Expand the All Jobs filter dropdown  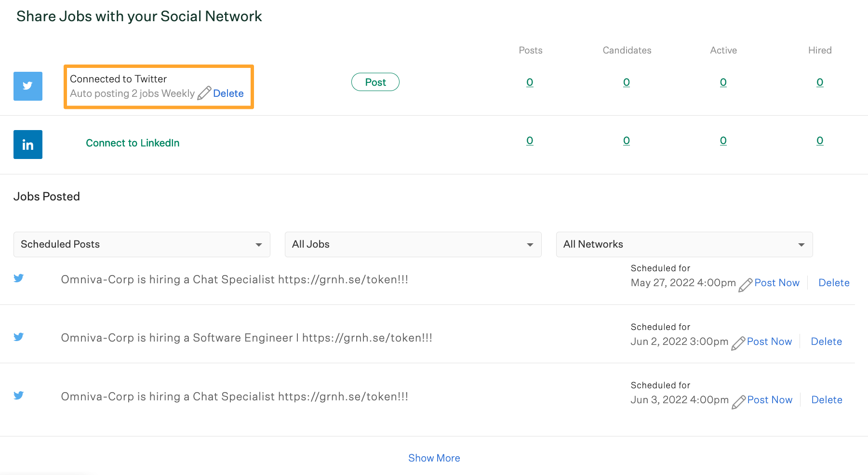[413, 244]
